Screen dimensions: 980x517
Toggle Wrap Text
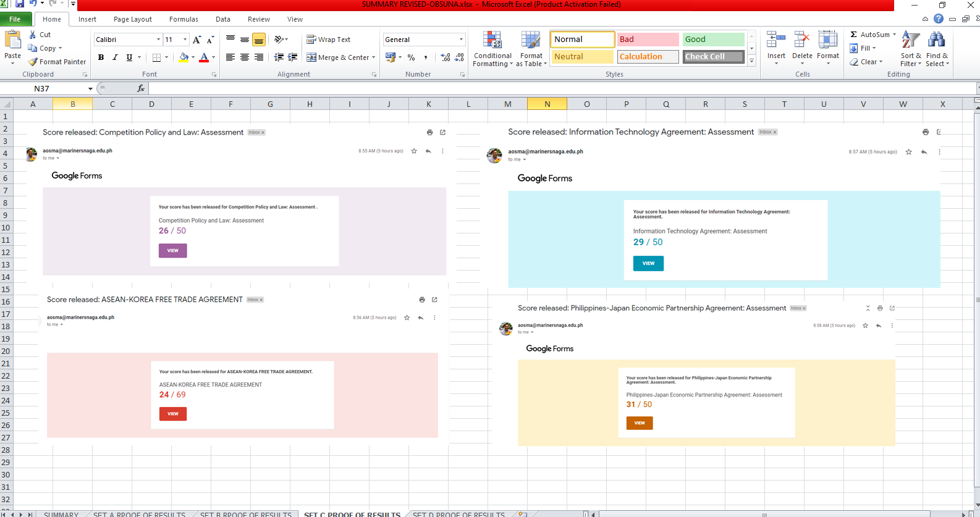(x=328, y=40)
